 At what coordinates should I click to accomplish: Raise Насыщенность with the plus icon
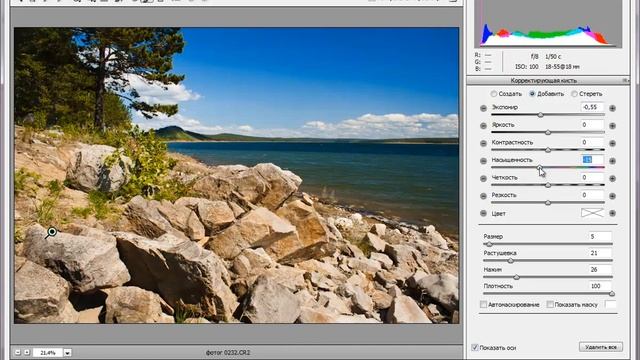point(612,161)
